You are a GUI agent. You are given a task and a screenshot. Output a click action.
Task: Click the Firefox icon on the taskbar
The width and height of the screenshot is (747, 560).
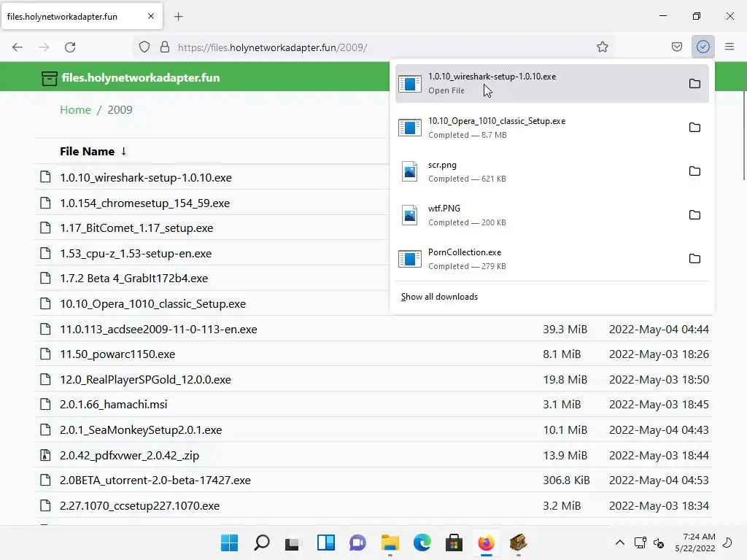click(486, 542)
